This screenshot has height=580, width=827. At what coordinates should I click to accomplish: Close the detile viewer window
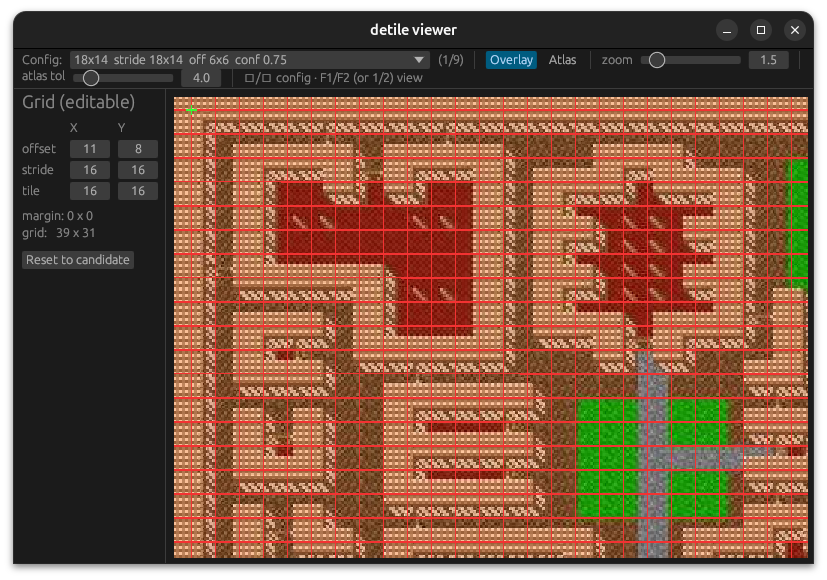pos(795,30)
